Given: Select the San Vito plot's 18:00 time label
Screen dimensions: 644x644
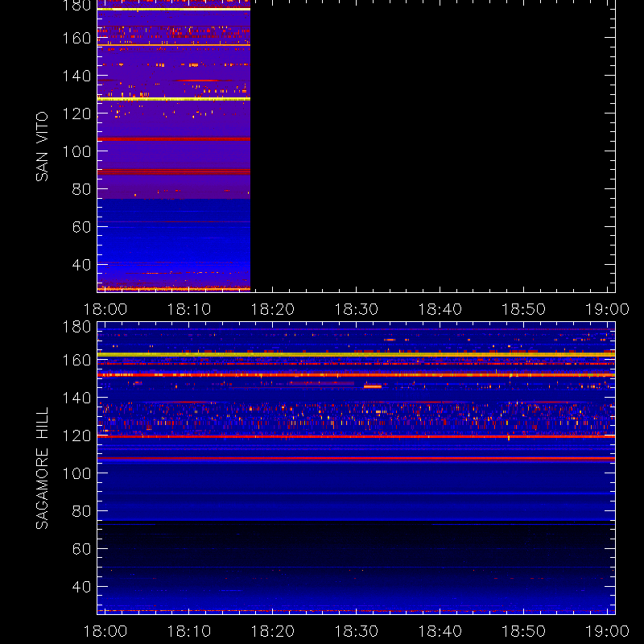Looking at the screenshot, I should [105, 309].
